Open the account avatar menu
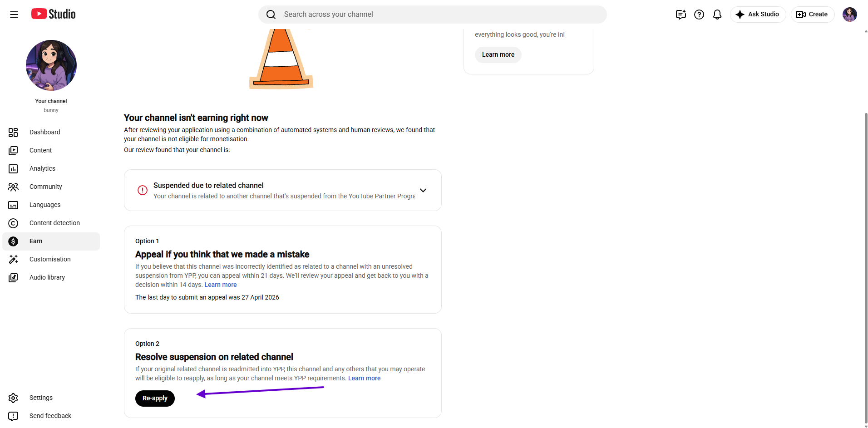The height and width of the screenshot is (428, 868). pyautogui.click(x=849, y=15)
